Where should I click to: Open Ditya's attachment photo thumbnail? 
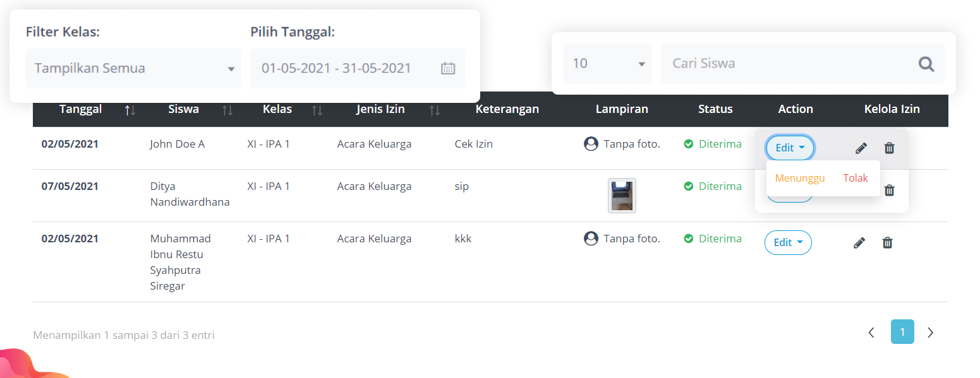point(622,196)
